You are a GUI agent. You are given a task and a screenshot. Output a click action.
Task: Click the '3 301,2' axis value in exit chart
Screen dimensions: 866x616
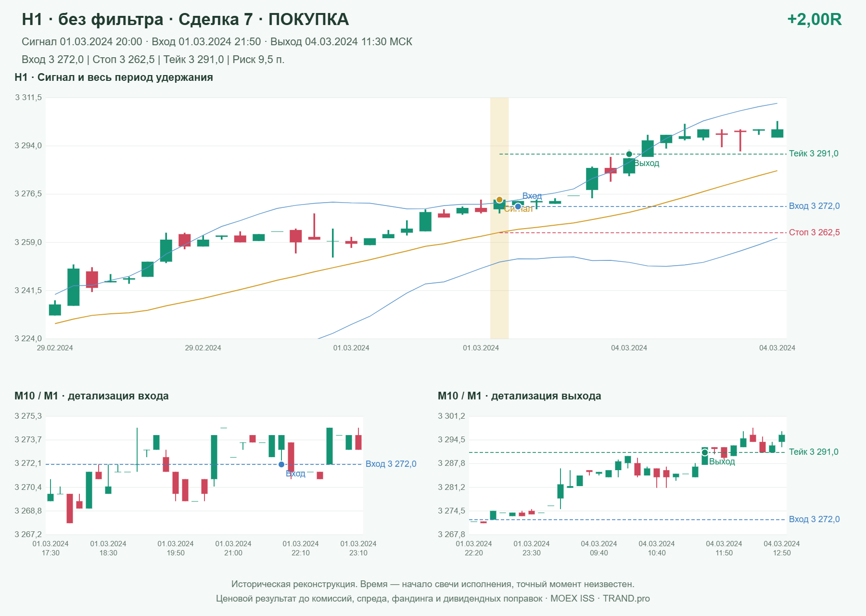point(452,416)
